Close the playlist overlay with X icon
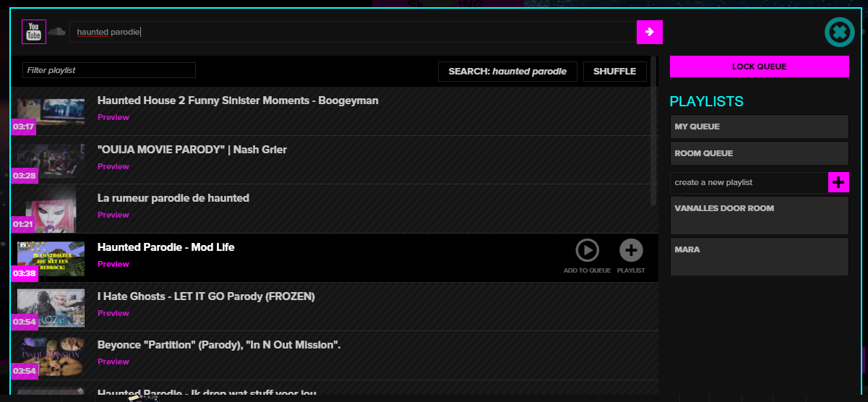Image resolution: width=868 pixels, height=402 pixels. pos(839,33)
